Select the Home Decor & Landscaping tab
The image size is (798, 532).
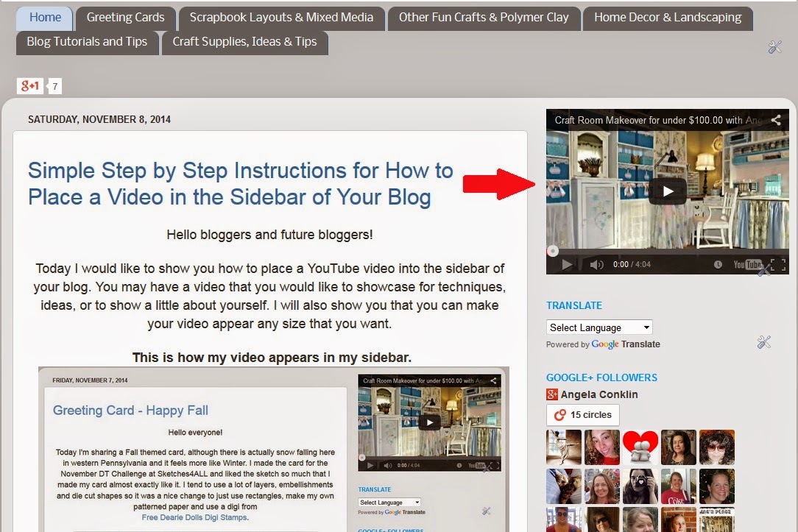[x=666, y=18]
